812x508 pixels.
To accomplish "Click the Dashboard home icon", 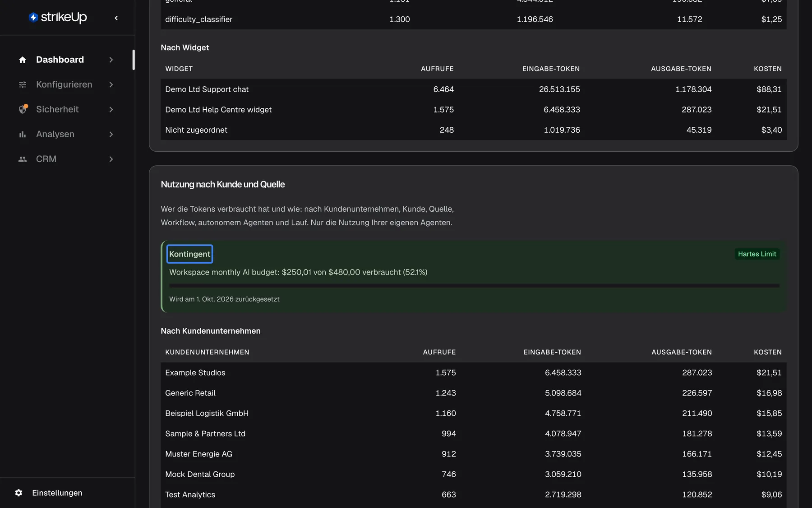I will 23,60.
